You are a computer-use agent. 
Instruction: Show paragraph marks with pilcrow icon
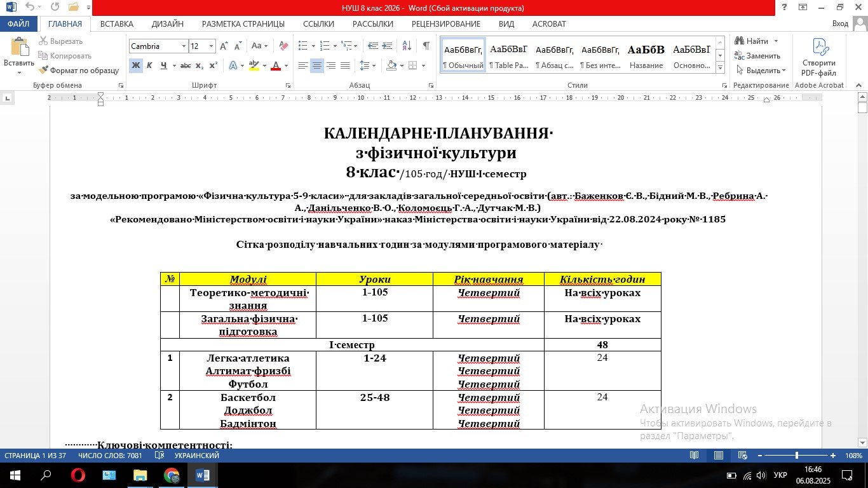pos(426,46)
